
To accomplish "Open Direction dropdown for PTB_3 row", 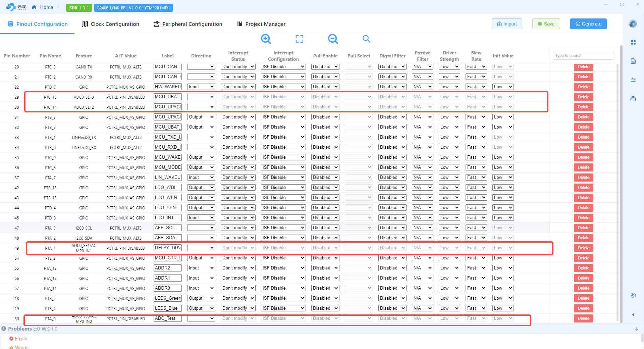I will coord(201,117).
